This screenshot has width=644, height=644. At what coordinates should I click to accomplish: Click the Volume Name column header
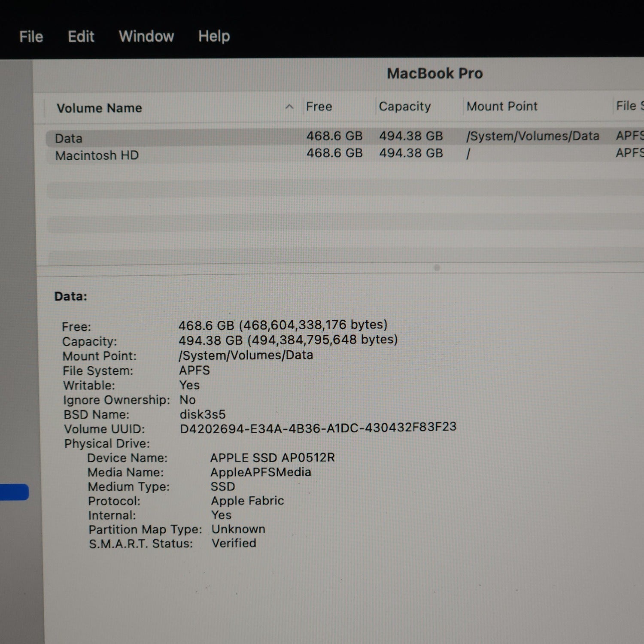tap(100, 108)
